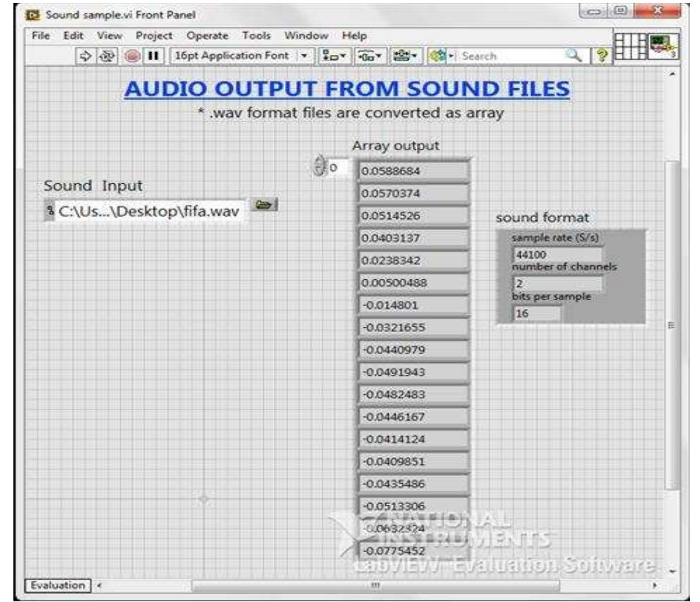700x602 pixels.
Task: Open the Resize Objects tool
Action: pyautogui.click(x=404, y=56)
